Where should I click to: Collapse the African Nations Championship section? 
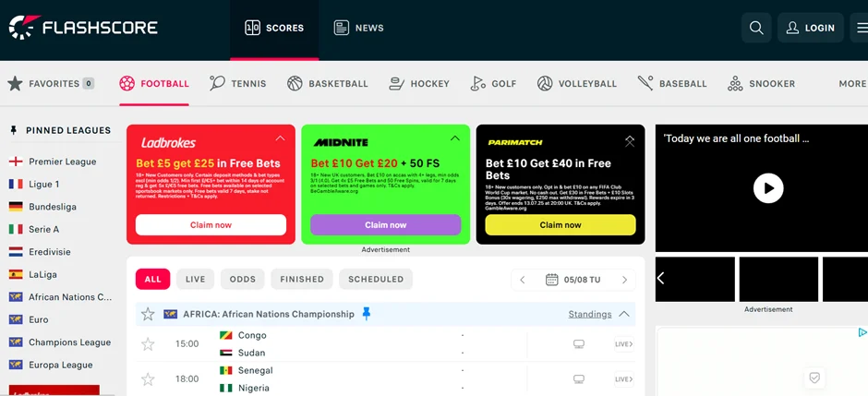click(x=625, y=314)
